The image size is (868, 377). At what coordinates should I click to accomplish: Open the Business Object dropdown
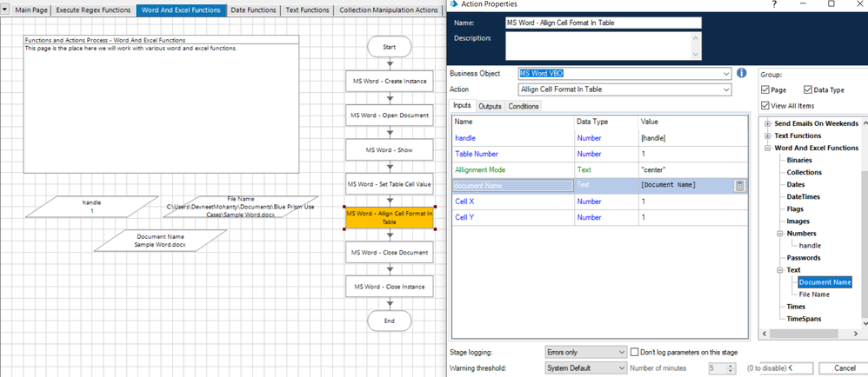pyautogui.click(x=725, y=73)
